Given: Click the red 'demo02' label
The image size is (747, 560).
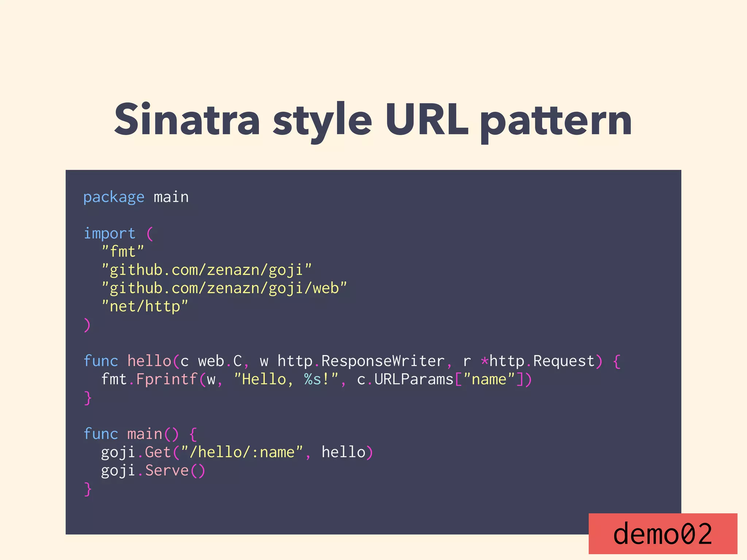Looking at the screenshot, I should point(663,534).
